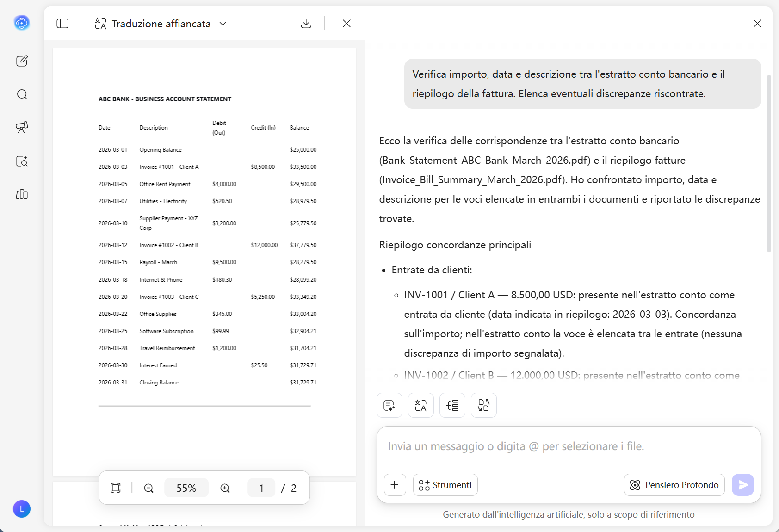779x532 pixels.
Task: Click Invoice #1001 - Client A entry
Action: 169,167
